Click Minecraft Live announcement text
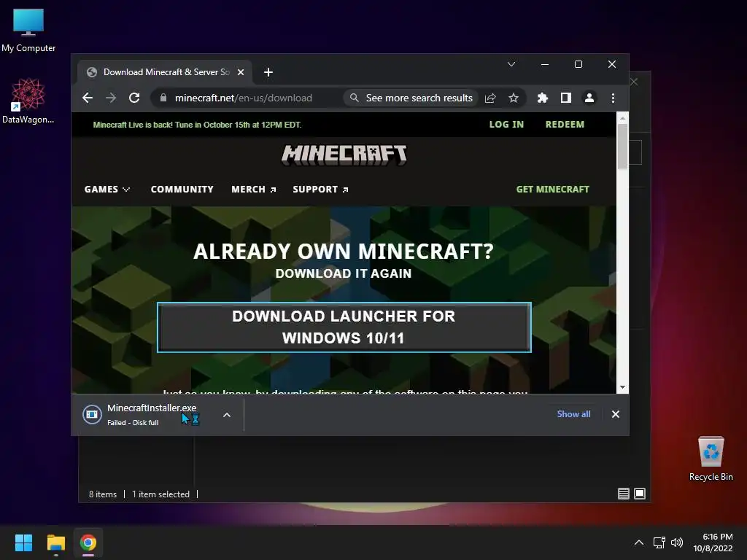 coord(197,125)
